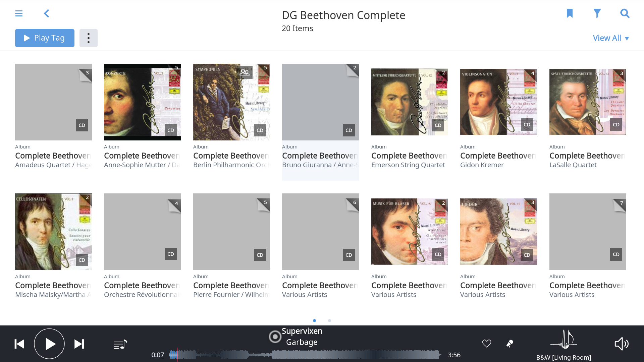Open search with magnifying glass icon
This screenshot has height=362, width=644.
click(625, 13)
